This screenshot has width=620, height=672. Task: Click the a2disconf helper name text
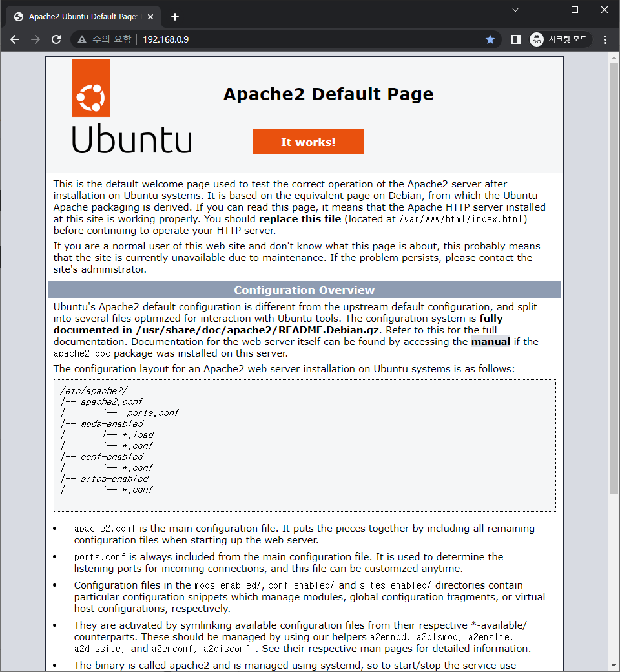coord(226,649)
